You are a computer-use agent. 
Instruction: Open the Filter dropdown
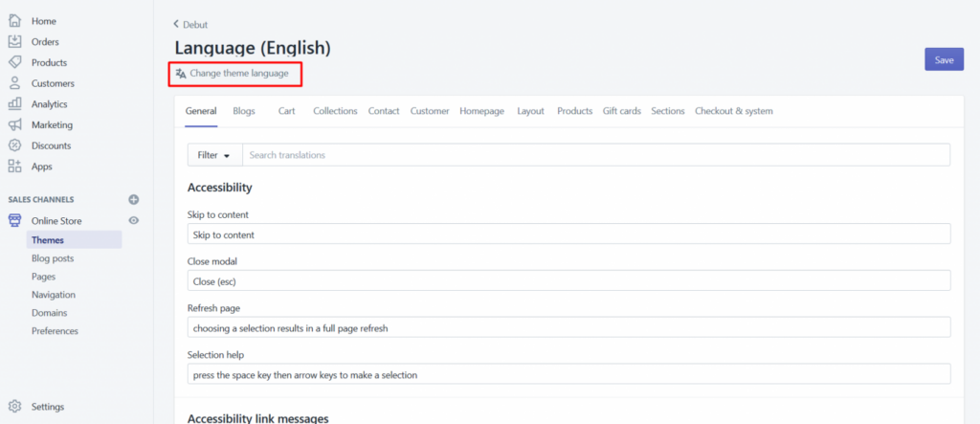click(213, 155)
